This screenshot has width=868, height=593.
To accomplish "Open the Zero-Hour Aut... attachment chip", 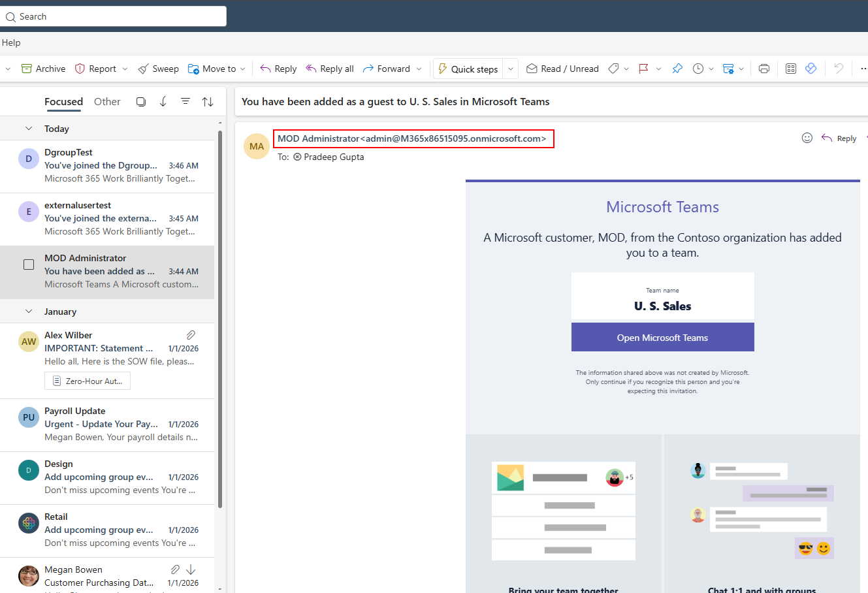I will click(x=88, y=381).
